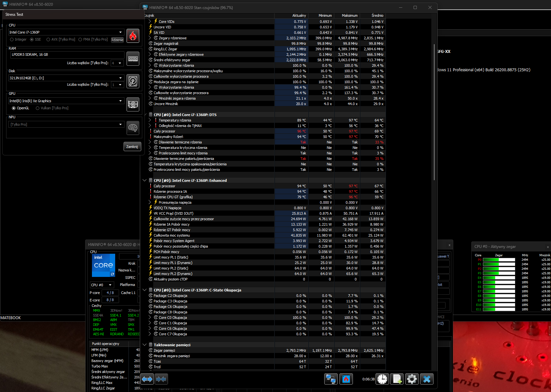Click the E4 core clock bar
551x392 pixels.
[x=499, y=278]
